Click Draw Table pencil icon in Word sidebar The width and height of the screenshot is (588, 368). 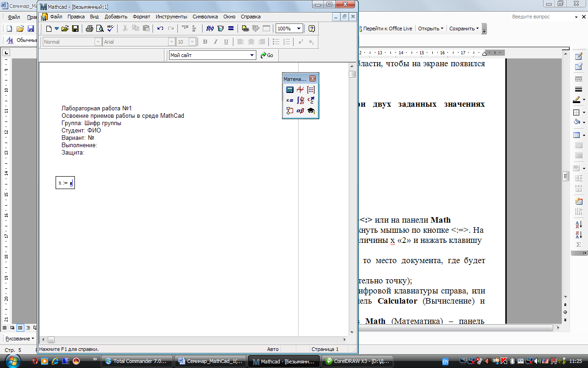pos(579,57)
